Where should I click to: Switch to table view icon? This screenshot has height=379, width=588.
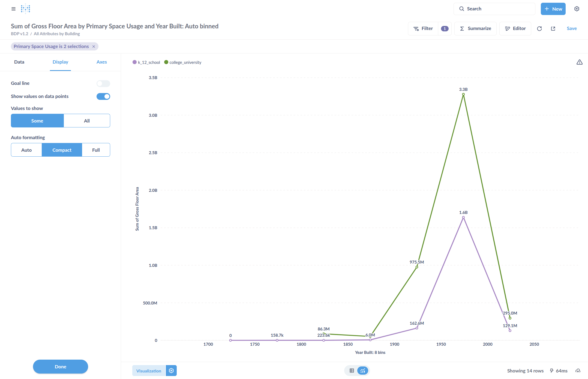[352, 371]
